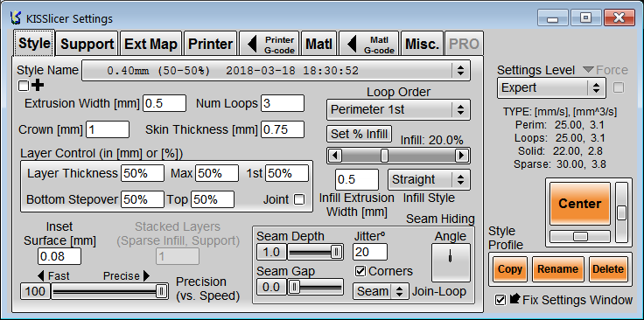
Task: Click the Seam Gap slider
Action: [x=315, y=287]
